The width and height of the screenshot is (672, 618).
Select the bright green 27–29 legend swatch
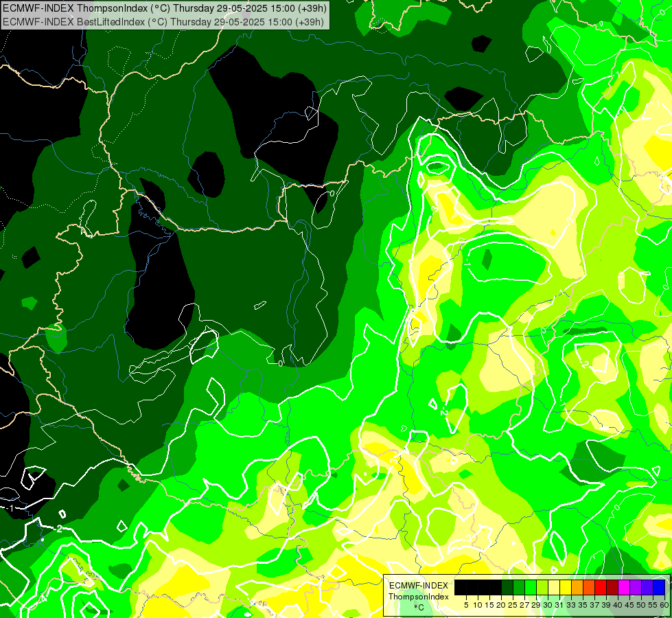(531, 587)
